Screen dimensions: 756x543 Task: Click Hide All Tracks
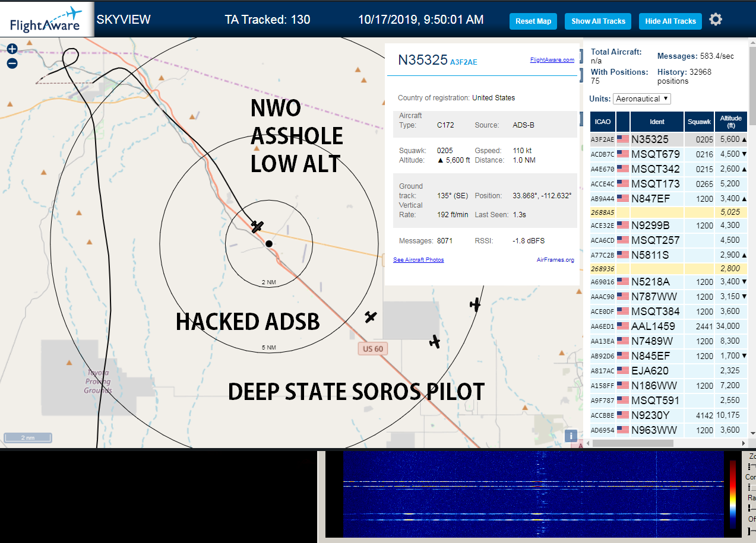[x=670, y=21]
